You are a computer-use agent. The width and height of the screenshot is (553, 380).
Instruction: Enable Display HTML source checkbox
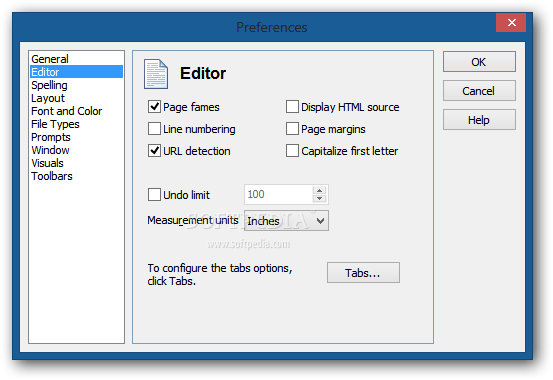pos(292,107)
